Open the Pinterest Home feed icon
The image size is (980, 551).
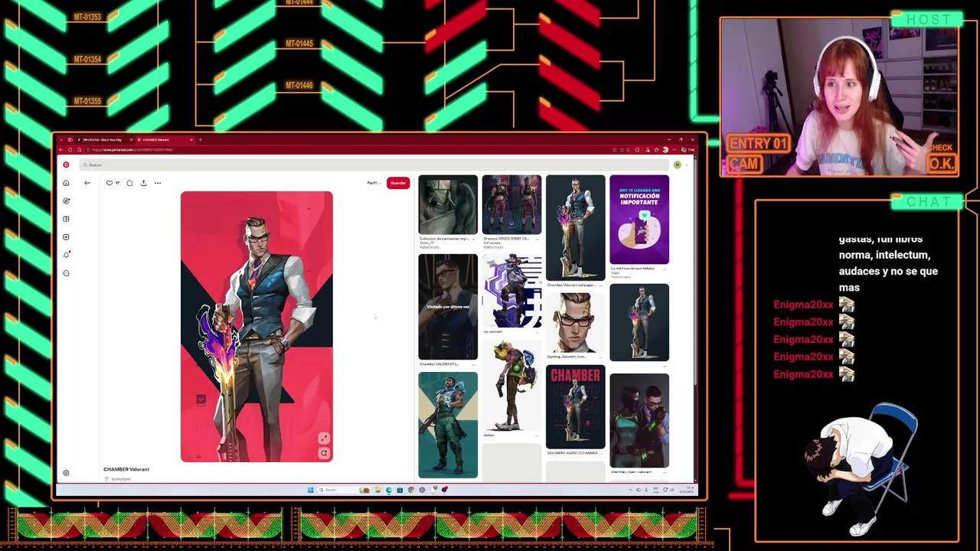tap(66, 183)
